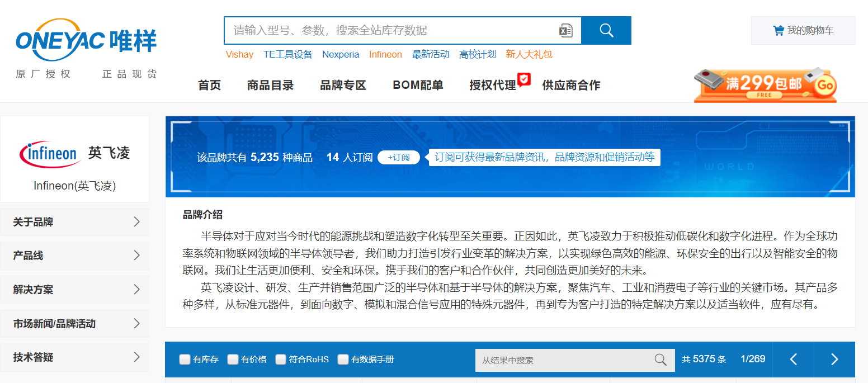The width and height of the screenshot is (868, 383).
Task: Click the magnifier search button in header
Action: [606, 30]
